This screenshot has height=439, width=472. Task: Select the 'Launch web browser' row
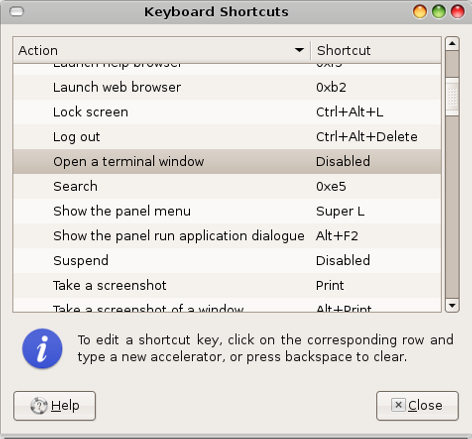[x=227, y=87]
